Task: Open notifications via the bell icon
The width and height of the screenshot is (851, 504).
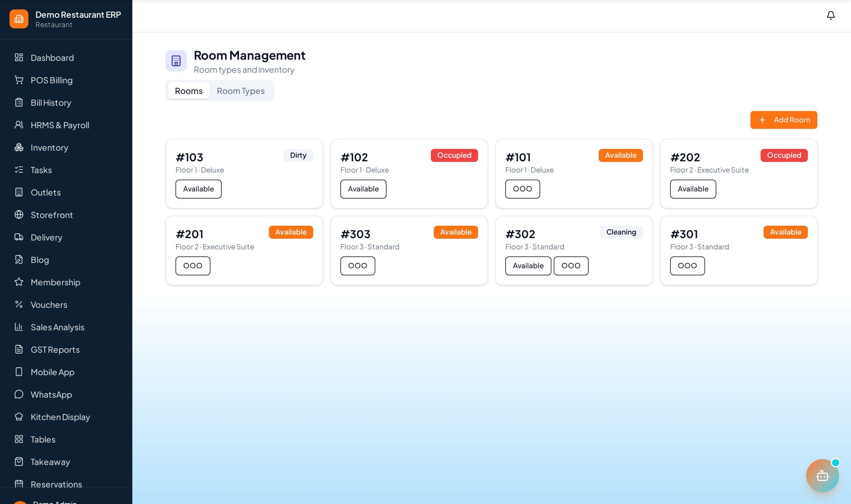Action: 831,15
